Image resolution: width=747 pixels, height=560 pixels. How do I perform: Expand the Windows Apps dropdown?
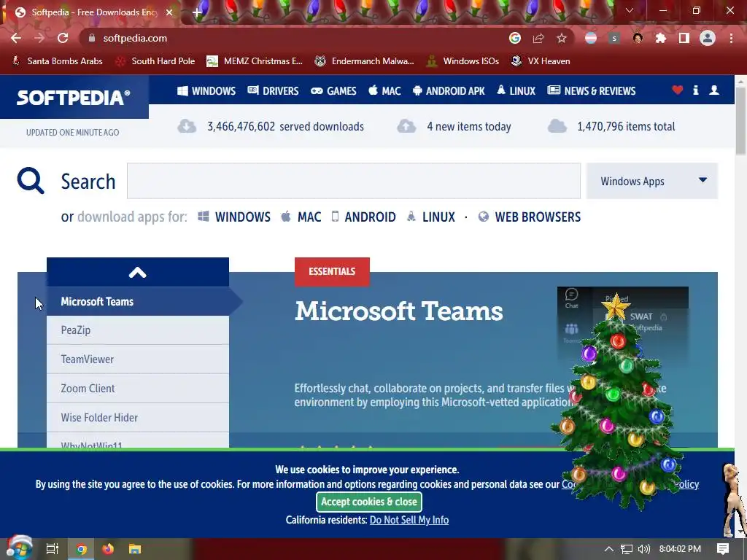point(651,181)
